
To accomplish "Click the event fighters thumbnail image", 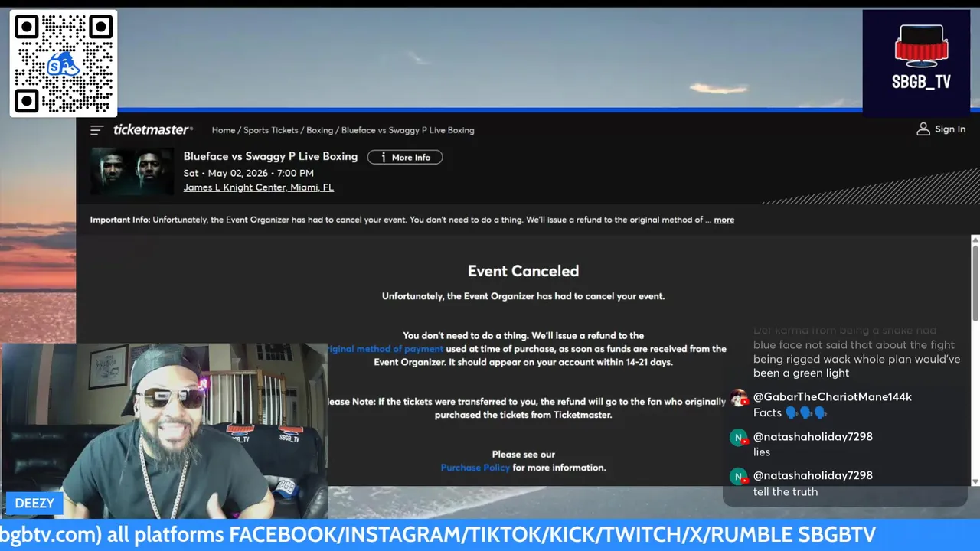I will (x=132, y=171).
